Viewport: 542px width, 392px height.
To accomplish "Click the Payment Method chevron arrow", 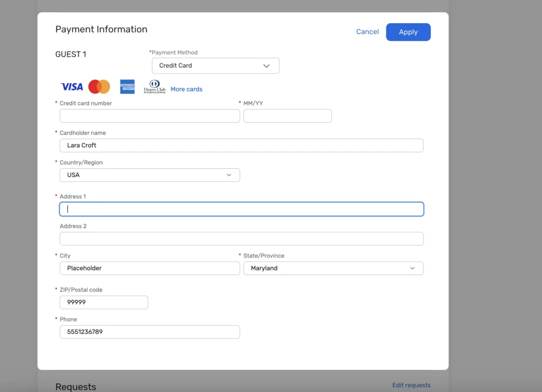I will tap(267, 66).
